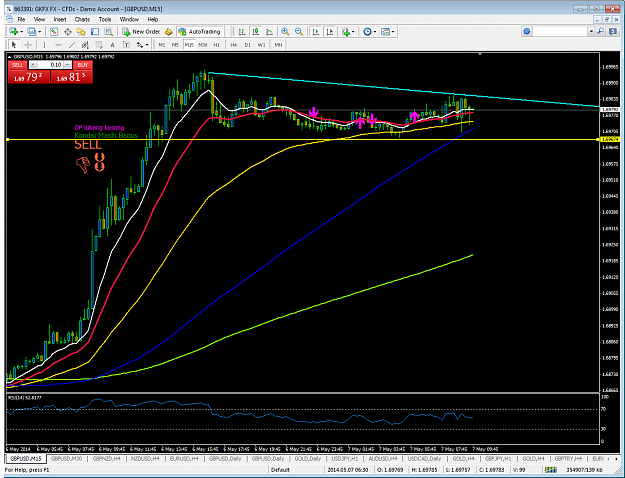Open the File menu

[21, 19]
